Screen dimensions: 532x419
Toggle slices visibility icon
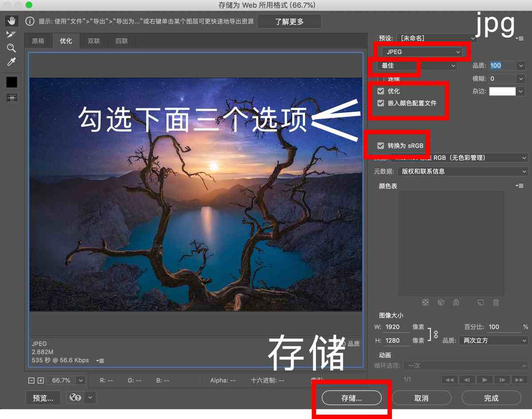(12, 98)
